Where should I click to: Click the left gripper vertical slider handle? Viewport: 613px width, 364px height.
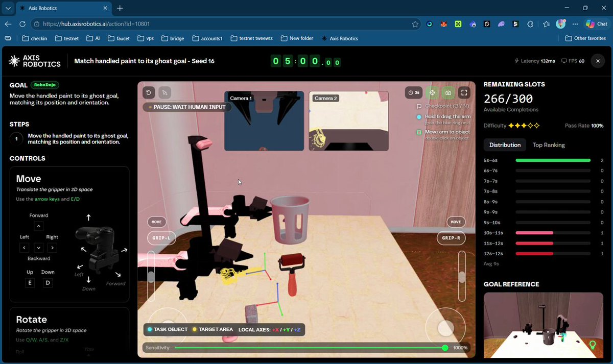(x=151, y=277)
